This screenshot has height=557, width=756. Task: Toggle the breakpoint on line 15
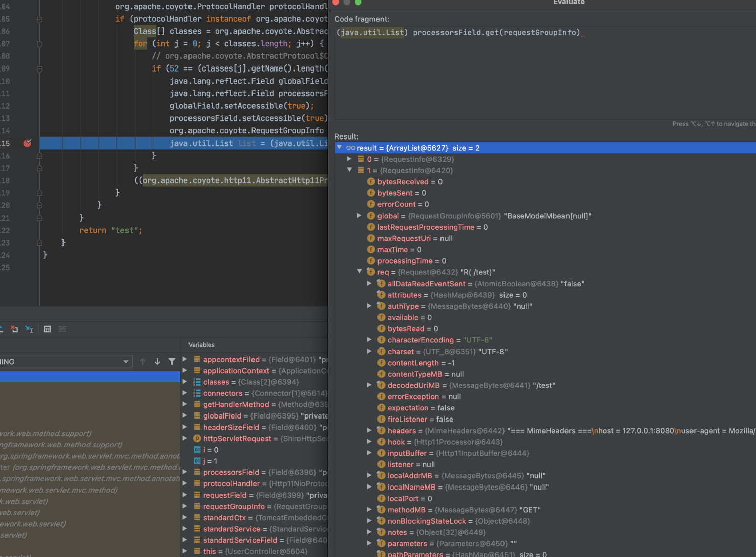coord(27,143)
